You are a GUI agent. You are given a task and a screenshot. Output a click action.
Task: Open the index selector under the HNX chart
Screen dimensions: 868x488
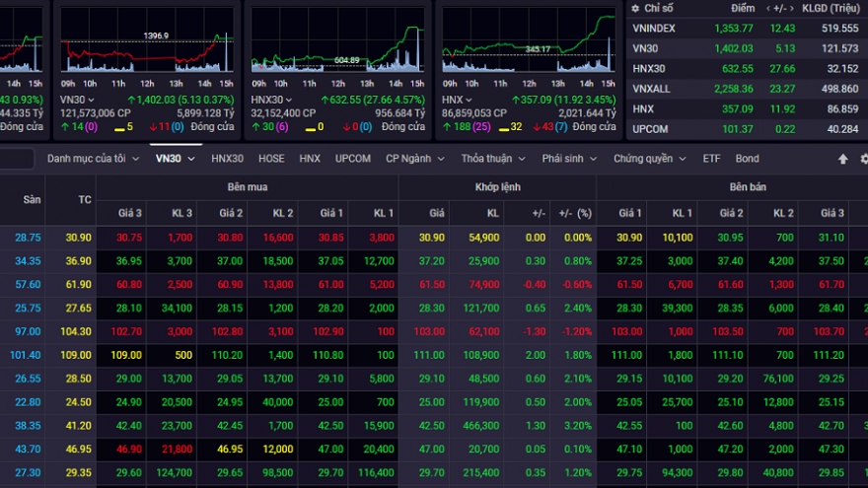[455, 100]
